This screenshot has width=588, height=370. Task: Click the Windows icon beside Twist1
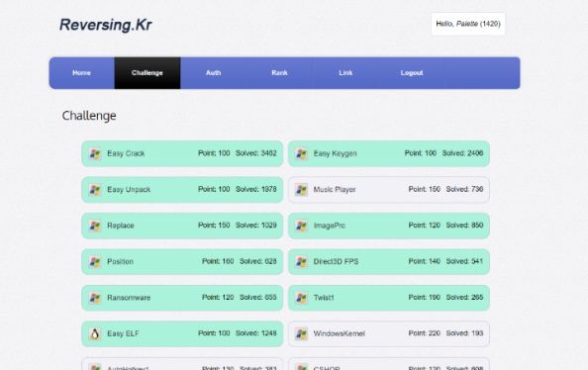301,298
